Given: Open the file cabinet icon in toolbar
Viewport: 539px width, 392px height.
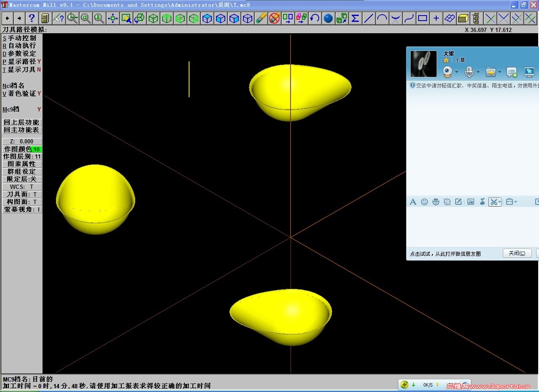Looking at the screenshot, I should point(45,18).
